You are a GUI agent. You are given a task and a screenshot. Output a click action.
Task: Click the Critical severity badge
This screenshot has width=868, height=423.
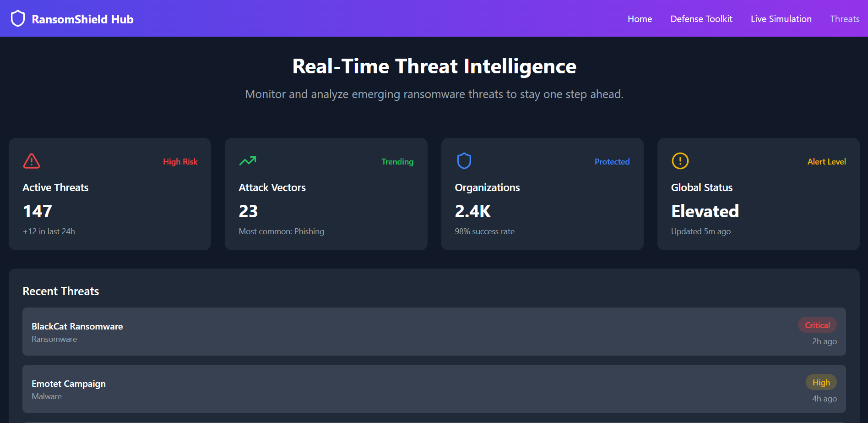click(x=817, y=325)
